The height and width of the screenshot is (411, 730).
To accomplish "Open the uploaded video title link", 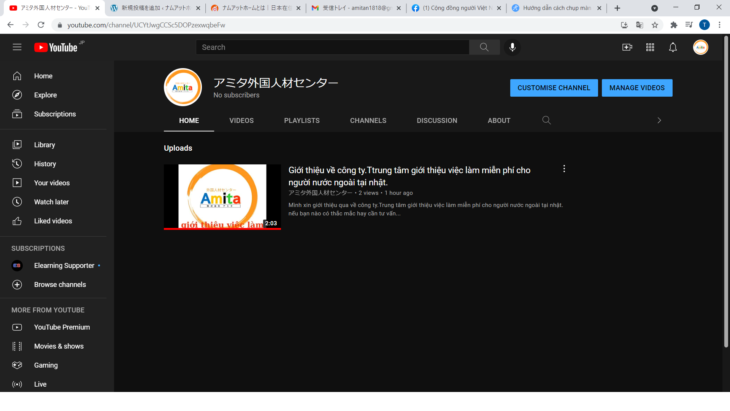I will click(409, 176).
